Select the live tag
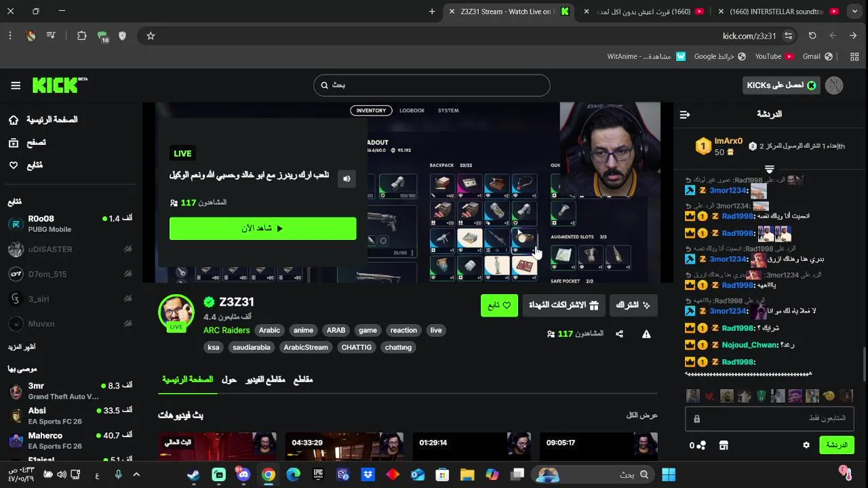Viewport: 868px width, 488px height. [436, 330]
